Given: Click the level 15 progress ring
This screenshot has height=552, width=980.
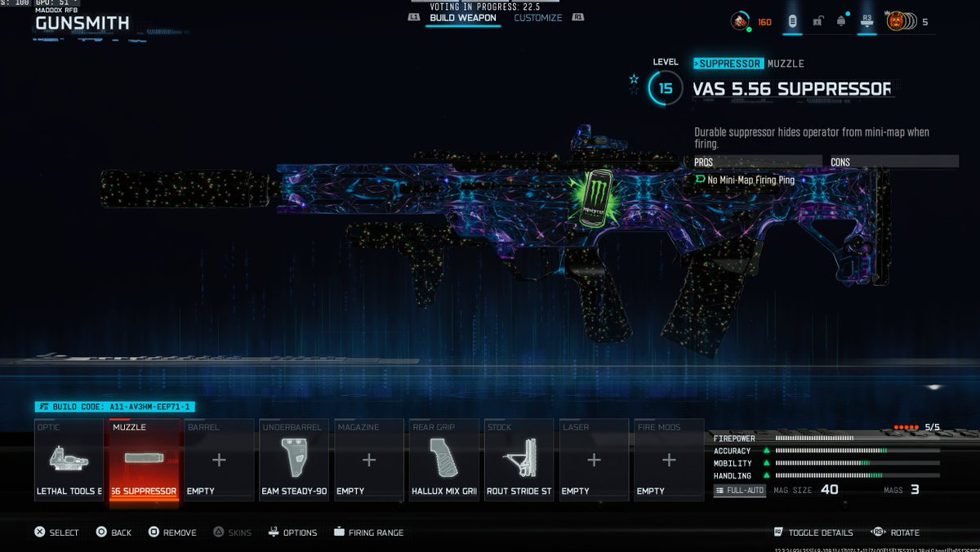Looking at the screenshot, I should tap(666, 87).
